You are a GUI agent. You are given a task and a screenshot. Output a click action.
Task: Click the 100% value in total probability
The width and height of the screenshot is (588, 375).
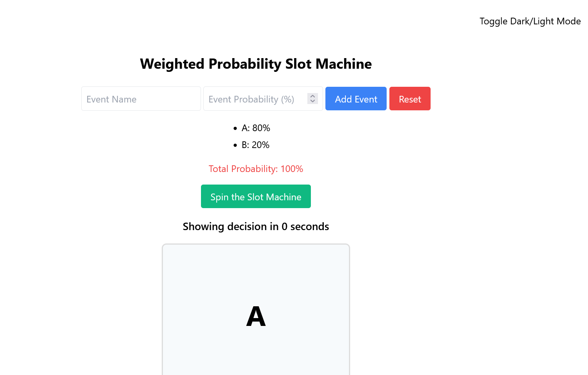tap(292, 169)
